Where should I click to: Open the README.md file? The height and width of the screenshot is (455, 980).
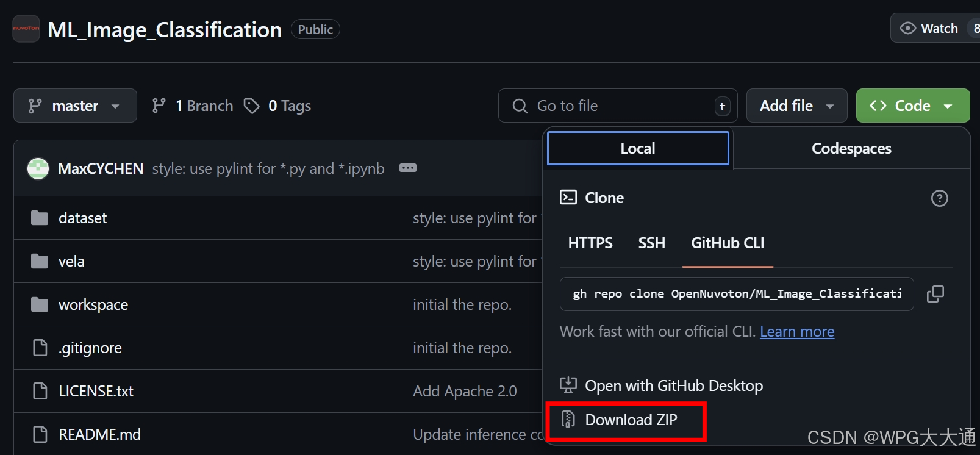[x=99, y=434]
